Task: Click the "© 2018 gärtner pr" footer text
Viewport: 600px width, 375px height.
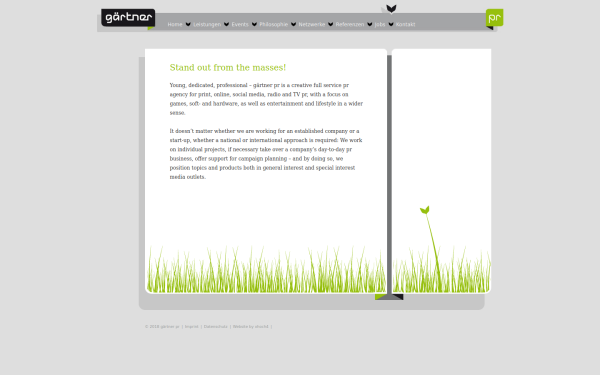Action: (x=162, y=327)
